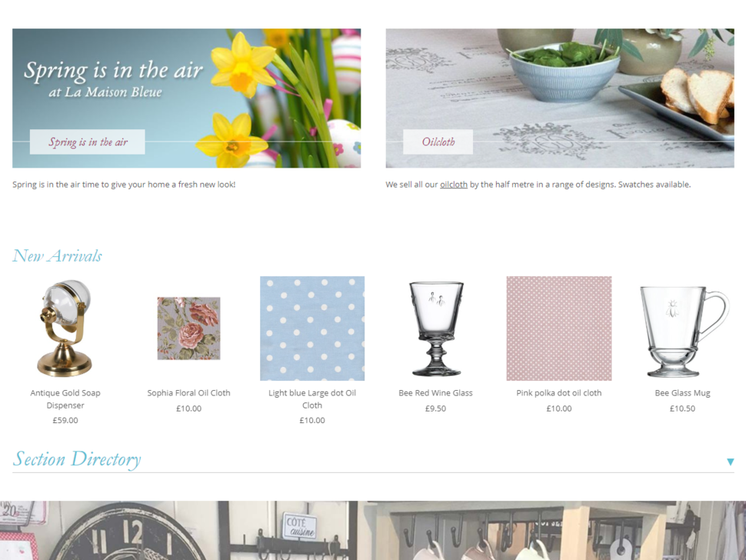Open the Sophia Floral Oil Cloth thumbnail
The image size is (746, 560).
[189, 328]
